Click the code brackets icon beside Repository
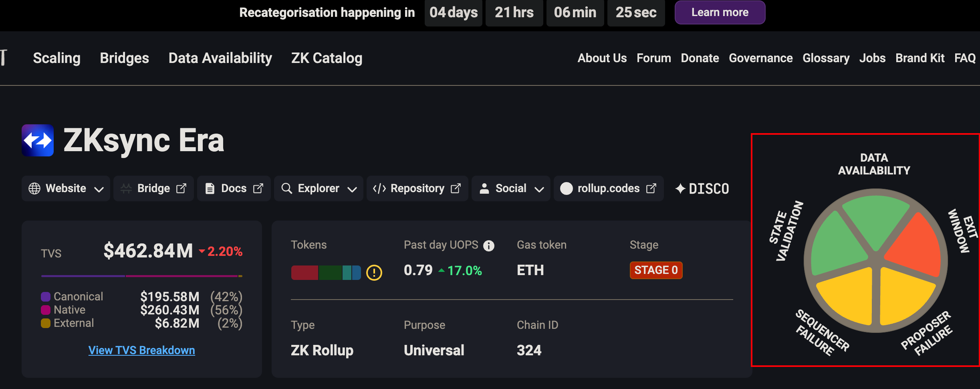 (379, 188)
